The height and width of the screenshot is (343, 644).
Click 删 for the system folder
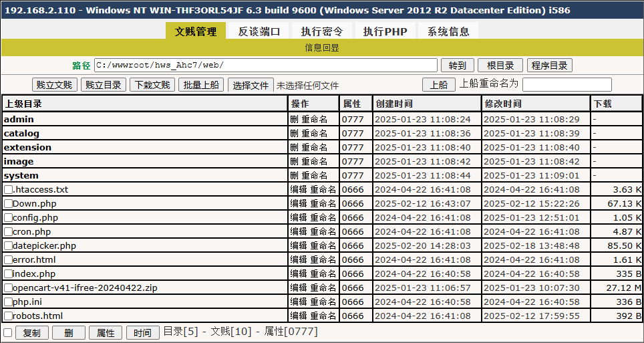[295, 176]
